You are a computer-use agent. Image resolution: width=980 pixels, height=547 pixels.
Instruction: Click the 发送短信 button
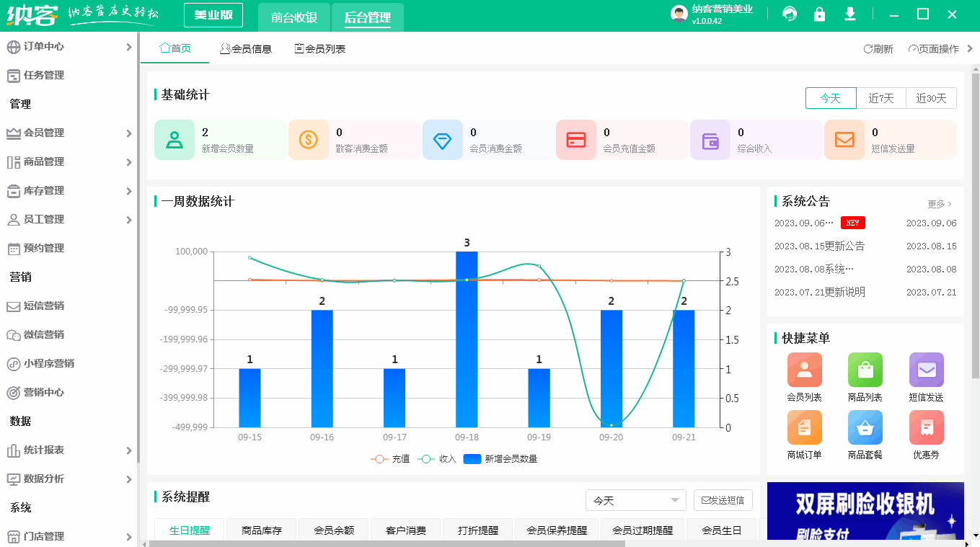[723, 499]
